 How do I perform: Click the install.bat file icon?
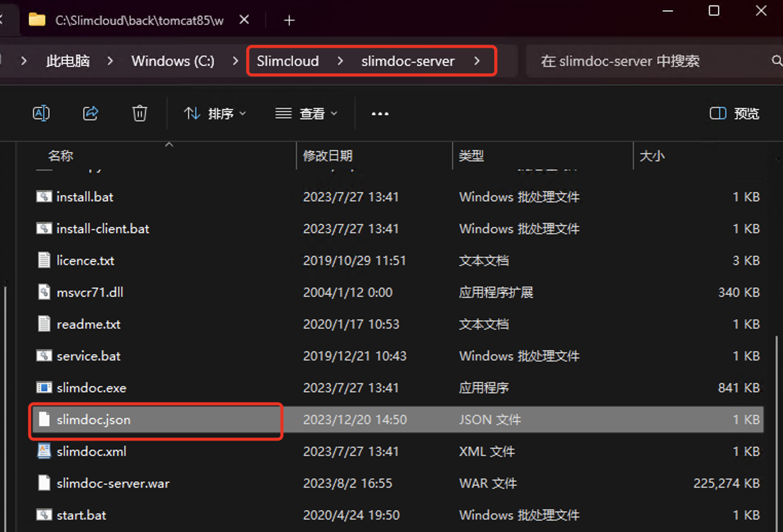(44, 197)
